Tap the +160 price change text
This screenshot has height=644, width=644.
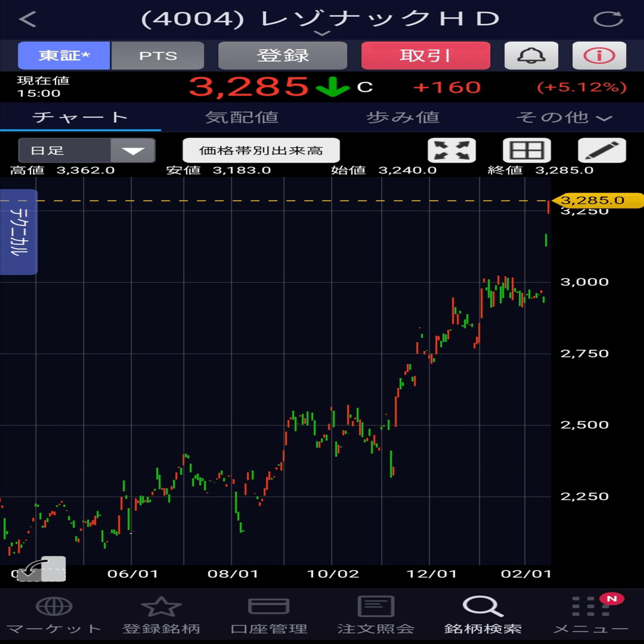pos(447,87)
